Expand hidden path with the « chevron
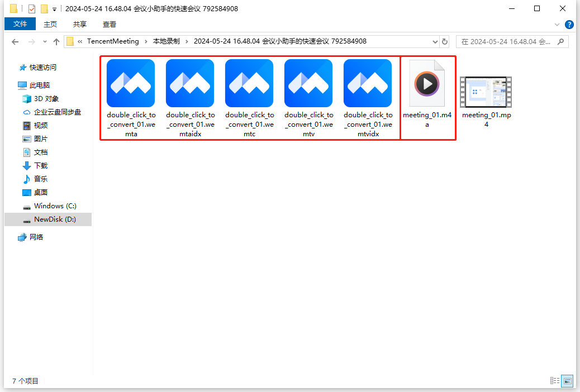 point(80,42)
